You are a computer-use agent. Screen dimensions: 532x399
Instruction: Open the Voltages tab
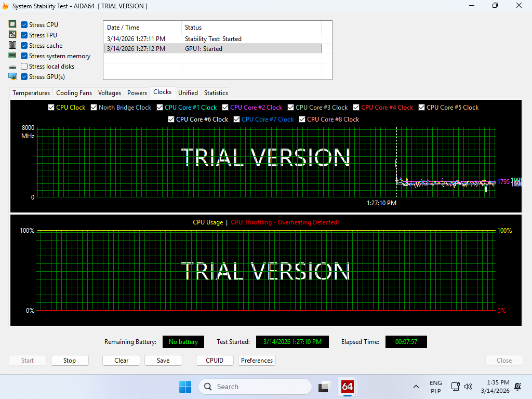pos(110,93)
